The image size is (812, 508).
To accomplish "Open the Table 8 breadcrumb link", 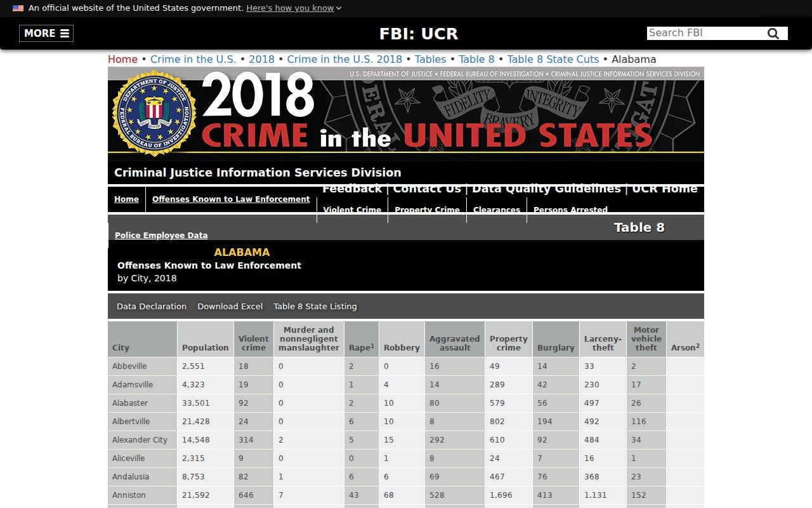I will [476, 59].
